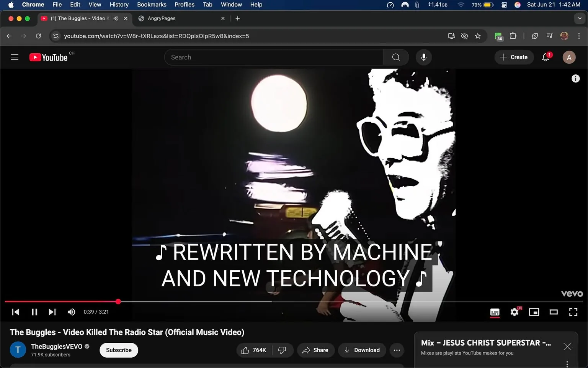Toggle subtitles off
Image resolution: width=588 pixels, height=368 pixels.
[x=494, y=312]
